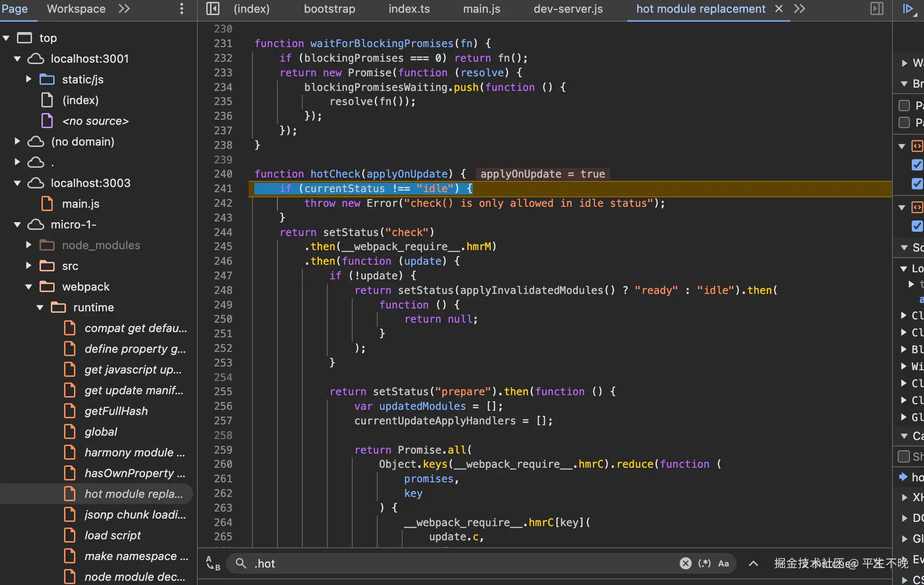Check the second pause on exceptions checkbox

904,122
